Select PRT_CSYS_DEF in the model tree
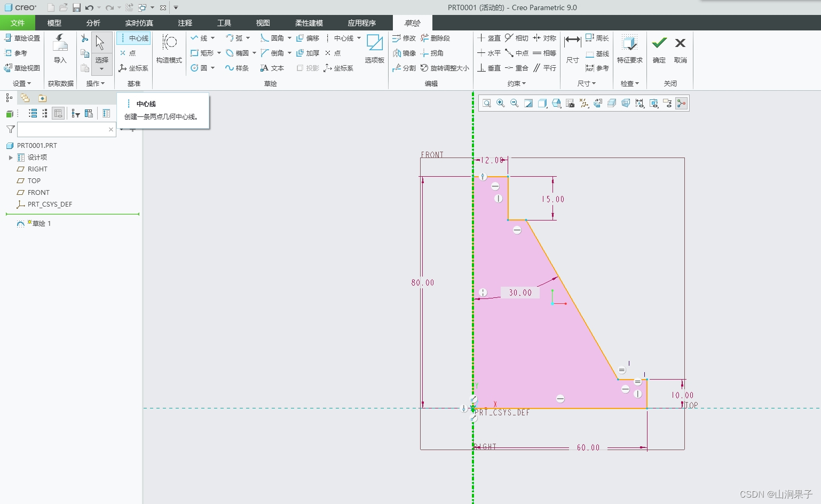 50,204
